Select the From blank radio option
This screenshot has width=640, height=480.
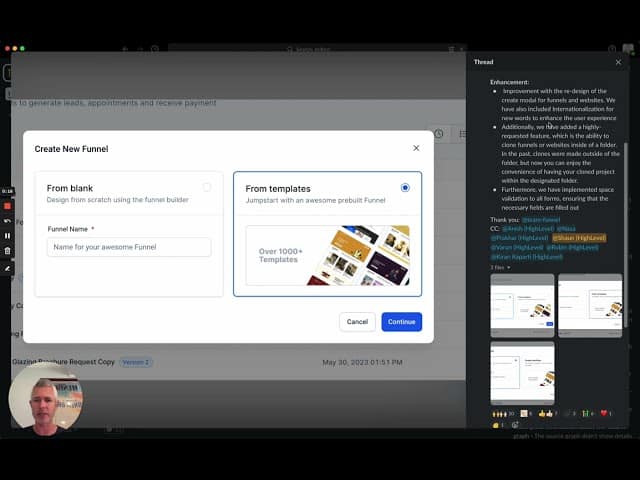pos(207,187)
